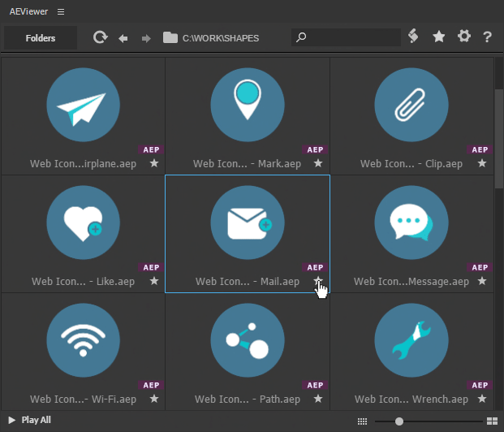This screenshot has height=432, width=504.
Task: Click the C:\WORK\SHAPES path text
Action: 221,38
